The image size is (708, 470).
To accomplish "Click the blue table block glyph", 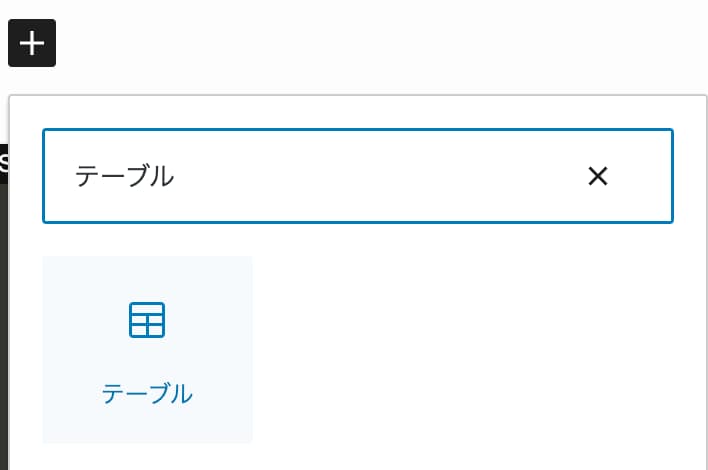I will [147, 320].
